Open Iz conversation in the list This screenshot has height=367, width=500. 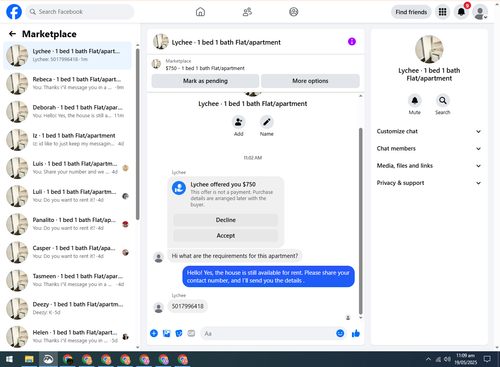[x=67, y=140]
